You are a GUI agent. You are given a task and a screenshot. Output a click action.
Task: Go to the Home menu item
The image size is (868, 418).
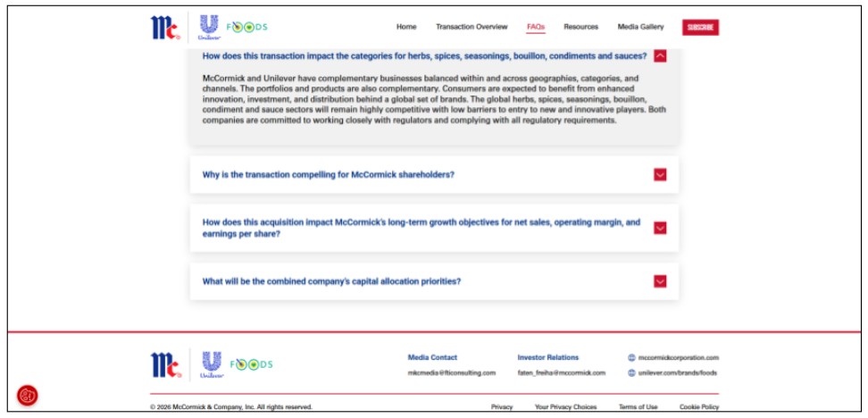pos(406,27)
